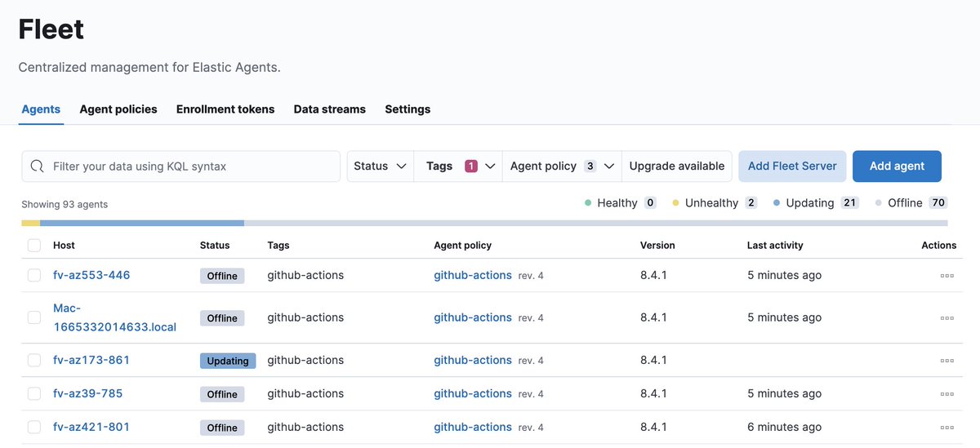
Task: Click the Host column header
Action: [x=64, y=245]
